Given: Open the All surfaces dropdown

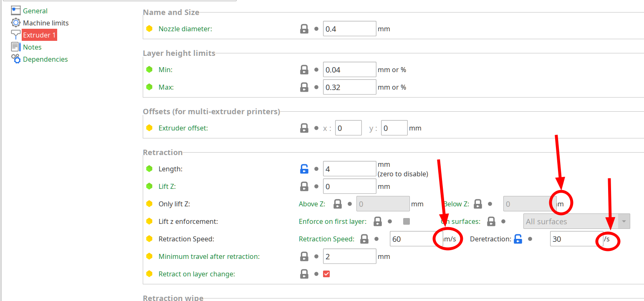Looking at the screenshot, I should click(576, 221).
